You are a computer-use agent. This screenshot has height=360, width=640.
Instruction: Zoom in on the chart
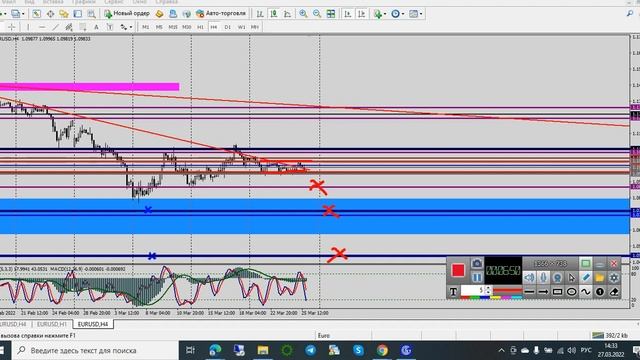303,14
